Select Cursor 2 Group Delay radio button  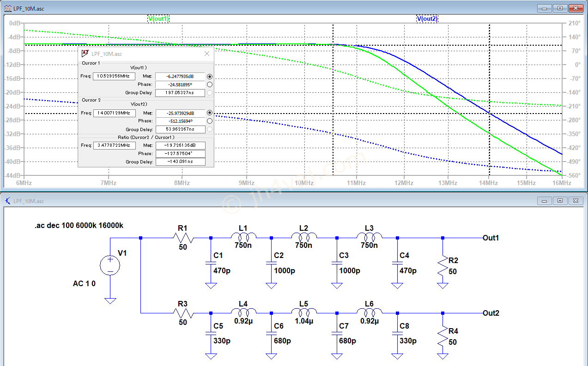click(x=210, y=129)
